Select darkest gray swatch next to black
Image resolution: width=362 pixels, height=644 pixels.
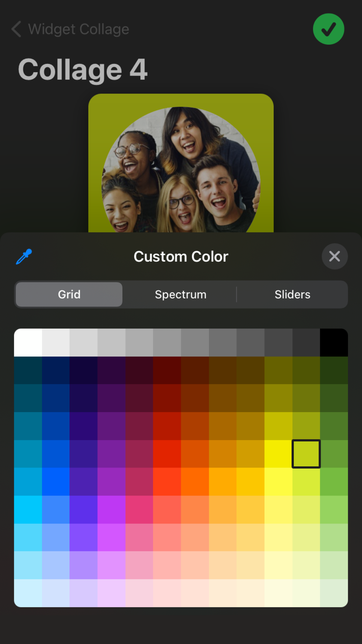[x=306, y=343]
